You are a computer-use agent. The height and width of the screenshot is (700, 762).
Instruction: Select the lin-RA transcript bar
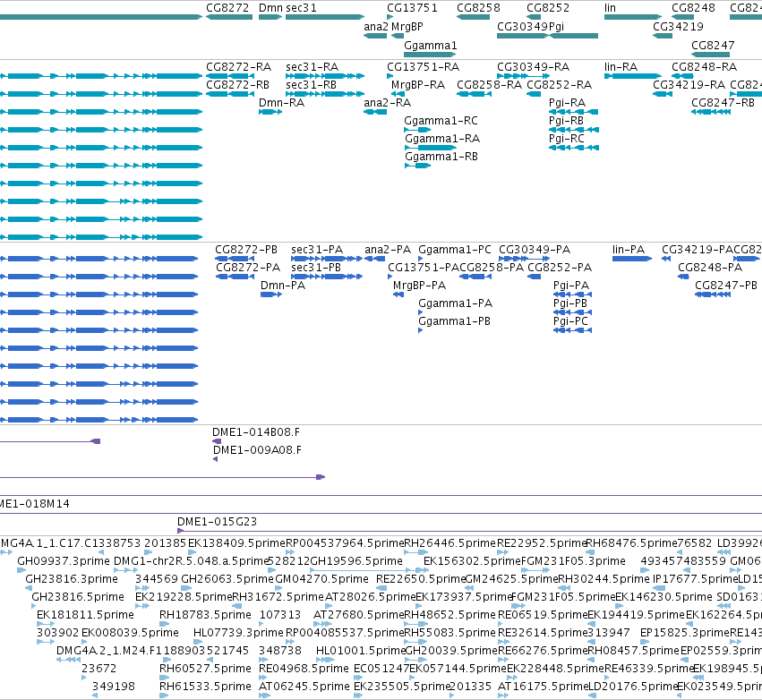633,76
